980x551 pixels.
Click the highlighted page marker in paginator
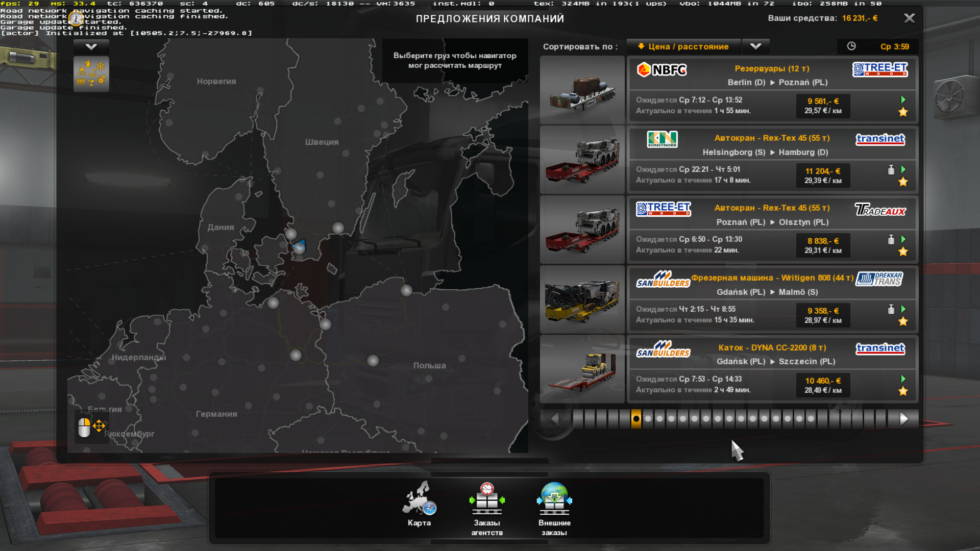(x=636, y=419)
